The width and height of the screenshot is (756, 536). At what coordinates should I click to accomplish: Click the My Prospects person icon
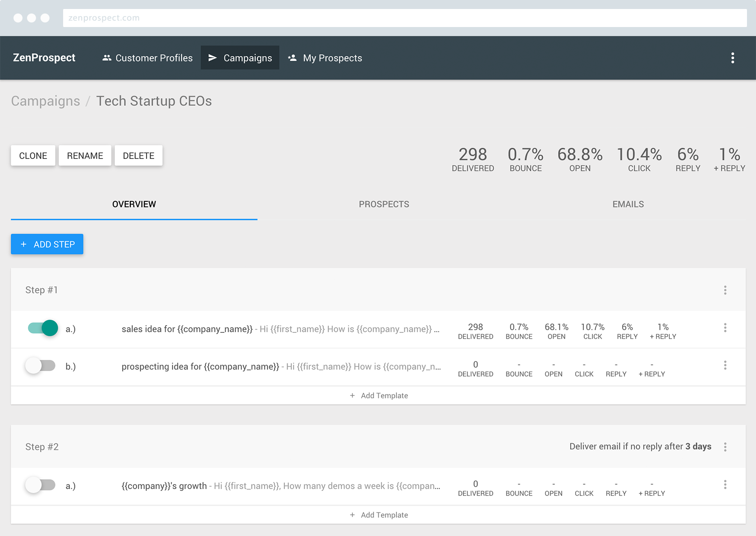[x=292, y=58]
